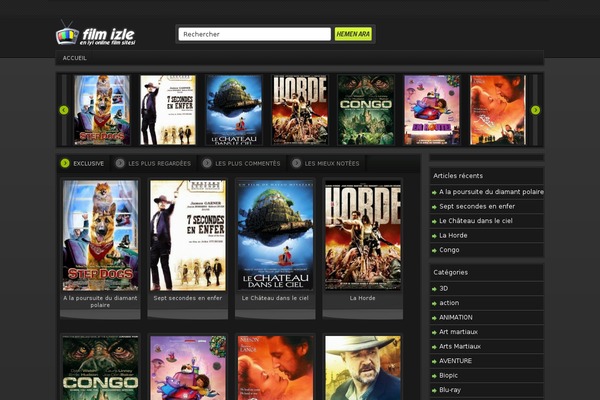600x400 pixels.
Task: Click the HEMEN ARA search button
Action: 353,34
